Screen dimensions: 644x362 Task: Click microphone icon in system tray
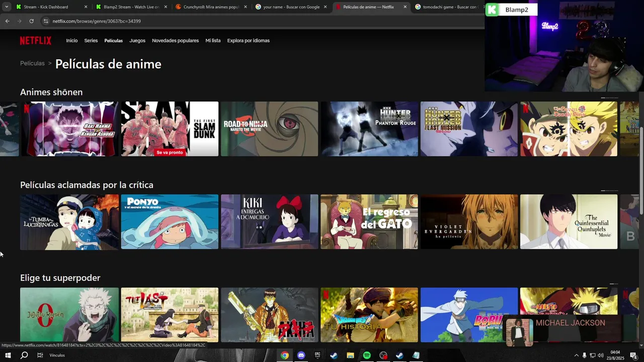click(x=584, y=355)
